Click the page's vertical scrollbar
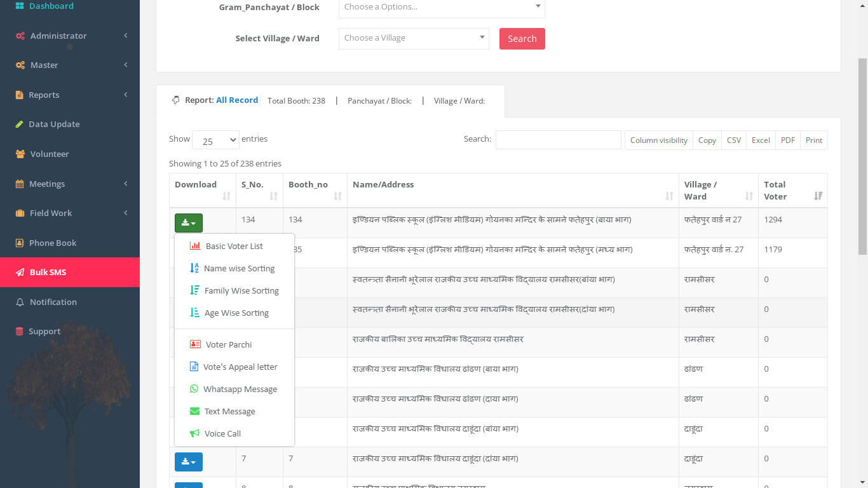Image resolution: width=868 pixels, height=488 pixels. click(862, 159)
